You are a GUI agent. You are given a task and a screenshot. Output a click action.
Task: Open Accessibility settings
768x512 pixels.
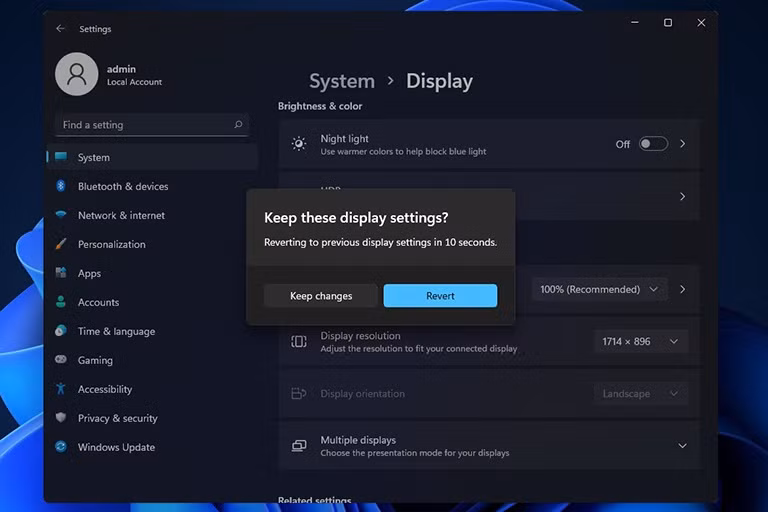point(152,389)
